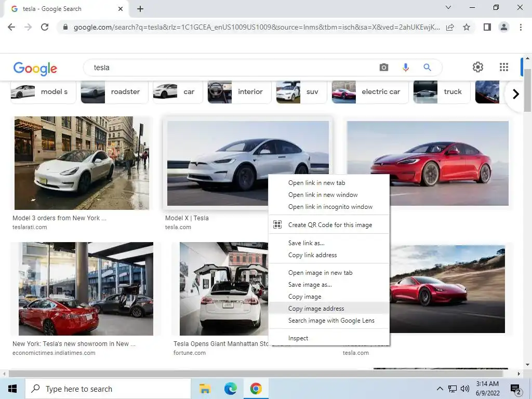Choose Create QR Code for this image
532x399 pixels.
pyautogui.click(x=329, y=224)
